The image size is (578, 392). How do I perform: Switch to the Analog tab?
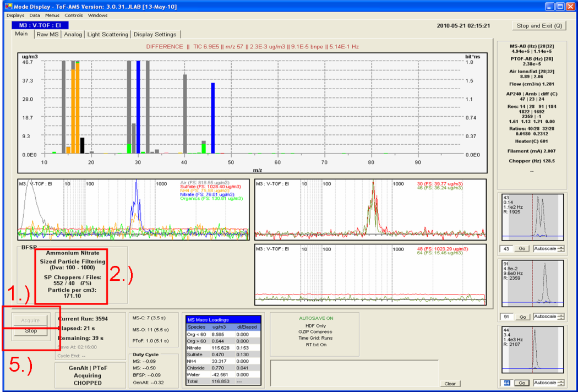[x=73, y=35]
